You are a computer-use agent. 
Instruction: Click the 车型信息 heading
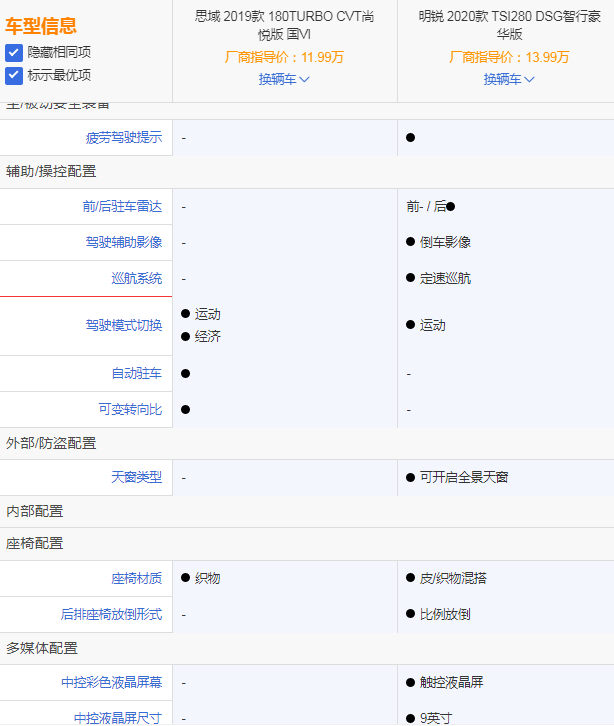coord(41,26)
